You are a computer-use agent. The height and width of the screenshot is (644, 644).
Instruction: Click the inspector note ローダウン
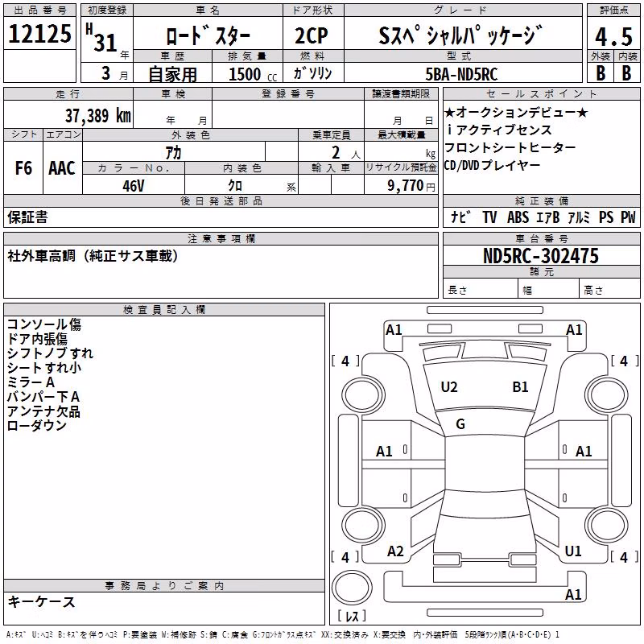click(36, 425)
